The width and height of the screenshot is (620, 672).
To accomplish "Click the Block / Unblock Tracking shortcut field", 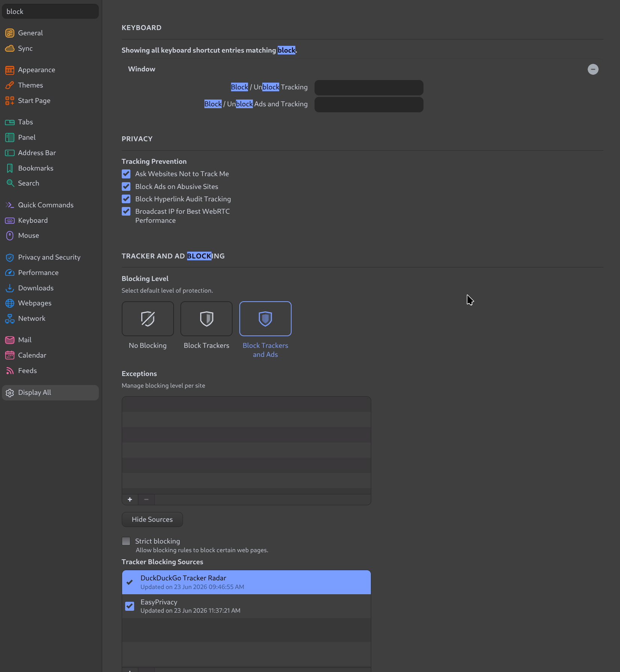I will click(x=369, y=88).
